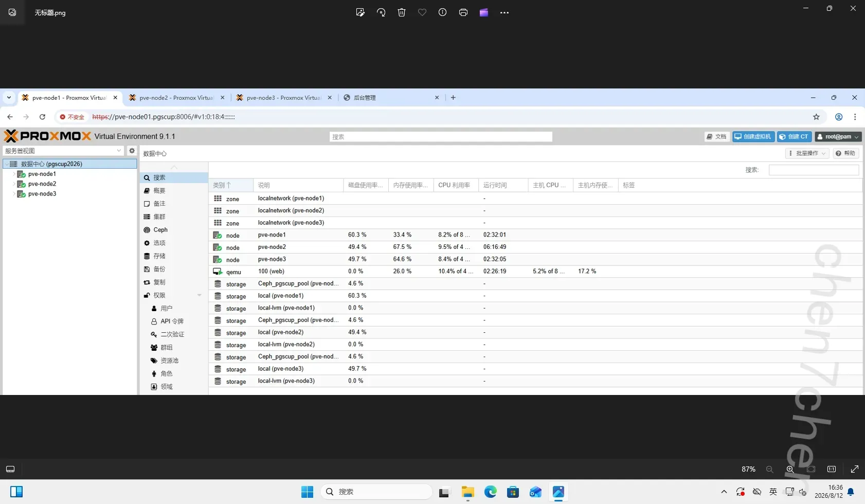Click the 创建虚拟机 create VM button
Image resolution: width=865 pixels, height=504 pixels.
[x=753, y=137]
